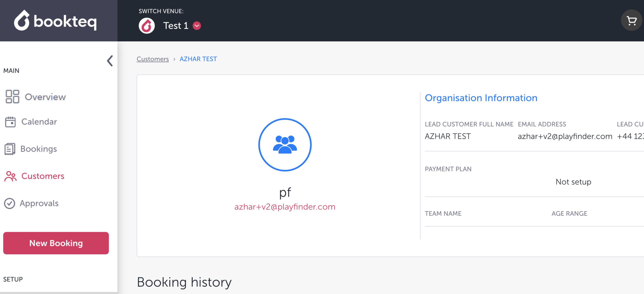Click the Customers people icon

10,176
